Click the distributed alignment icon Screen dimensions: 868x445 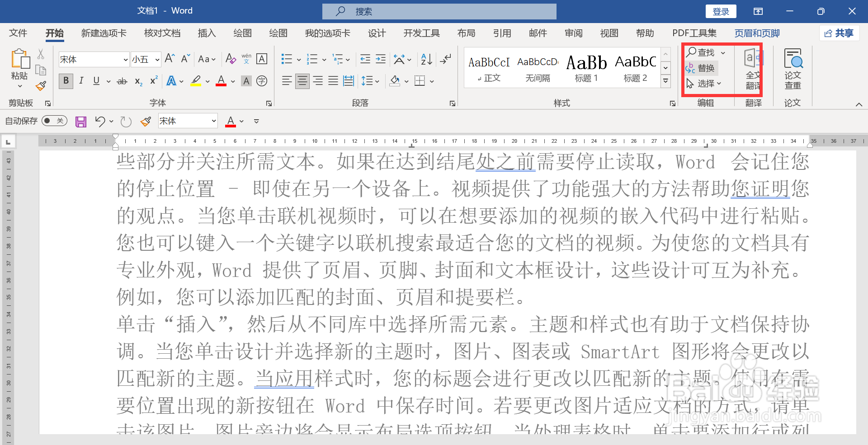click(x=349, y=81)
